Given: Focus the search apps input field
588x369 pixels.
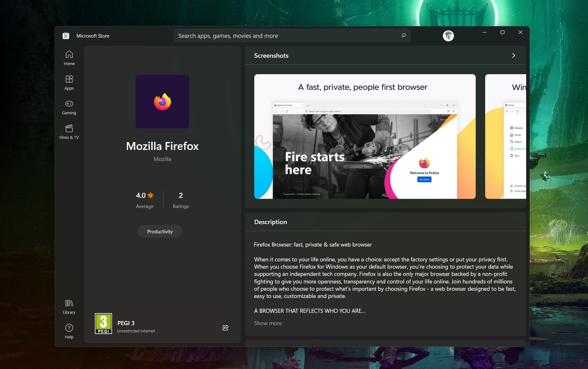Looking at the screenshot, I should (292, 36).
